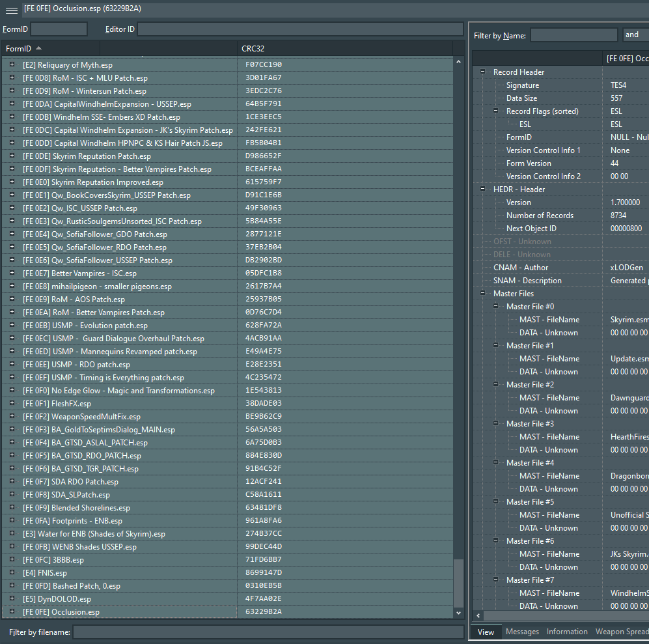Collapse the Record Header section
Image resolution: width=649 pixels, height=644 pixels.
tap(482, 72)
